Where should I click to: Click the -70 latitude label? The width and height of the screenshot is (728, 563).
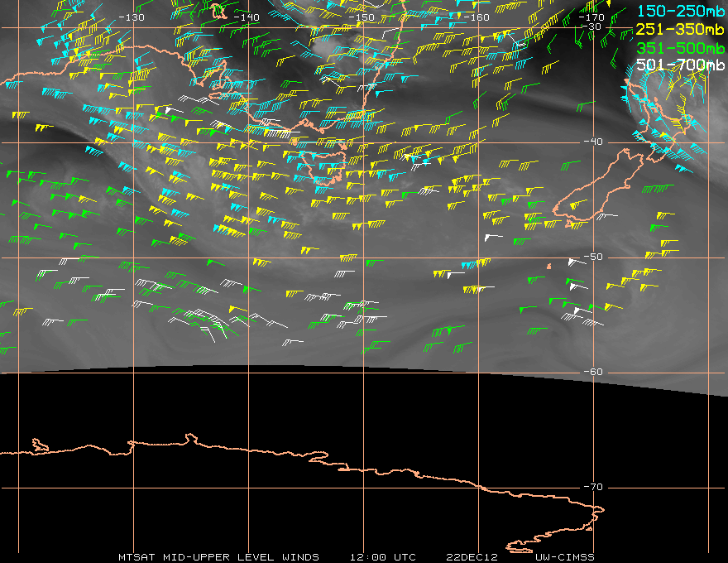coord(593,487)
